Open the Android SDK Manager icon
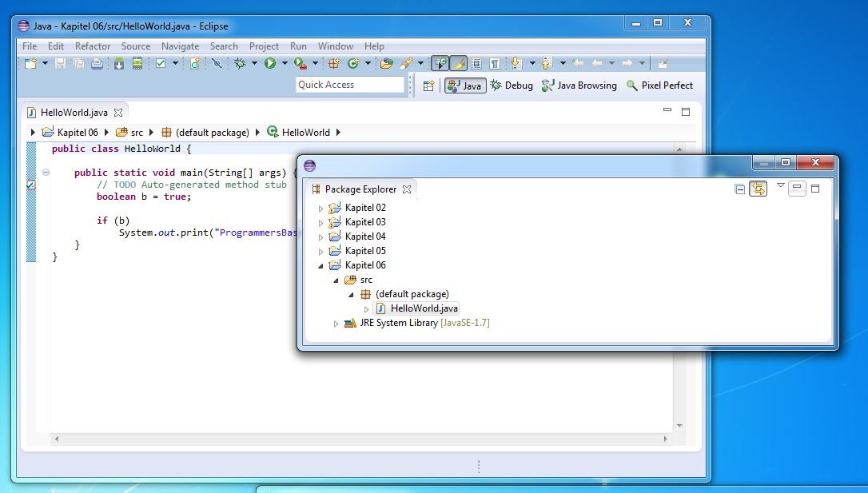This screenshot has height=493, width=868. pos(119,64)
